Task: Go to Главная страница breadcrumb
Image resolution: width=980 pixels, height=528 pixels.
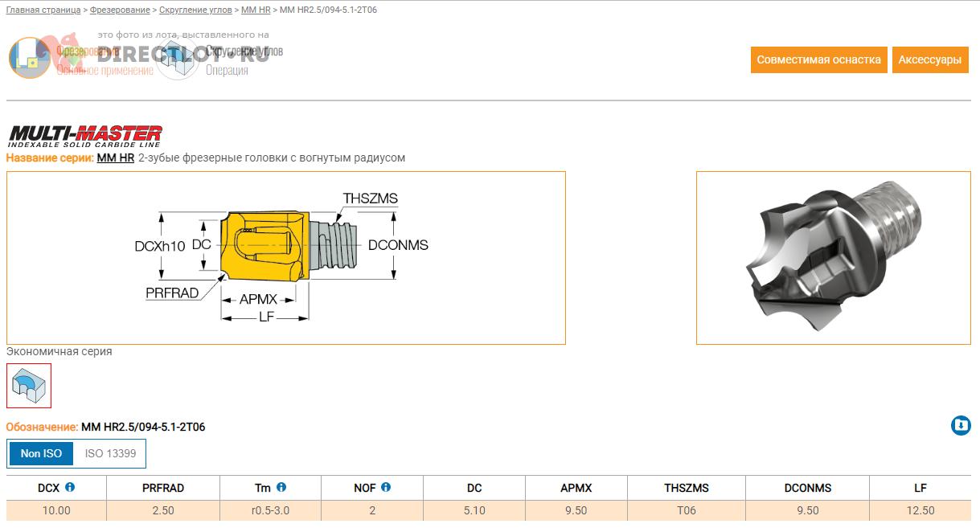Action: pyautogui.click(x=43, y=10)
